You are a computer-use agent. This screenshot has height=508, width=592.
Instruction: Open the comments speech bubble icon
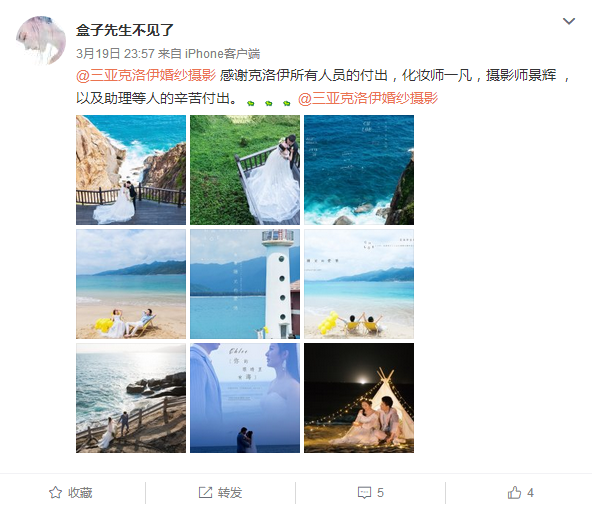tap(364, 493)
